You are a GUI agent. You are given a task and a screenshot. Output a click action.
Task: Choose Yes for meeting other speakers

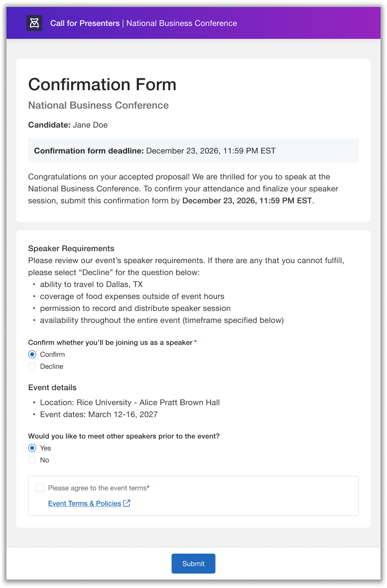point(32,448)
